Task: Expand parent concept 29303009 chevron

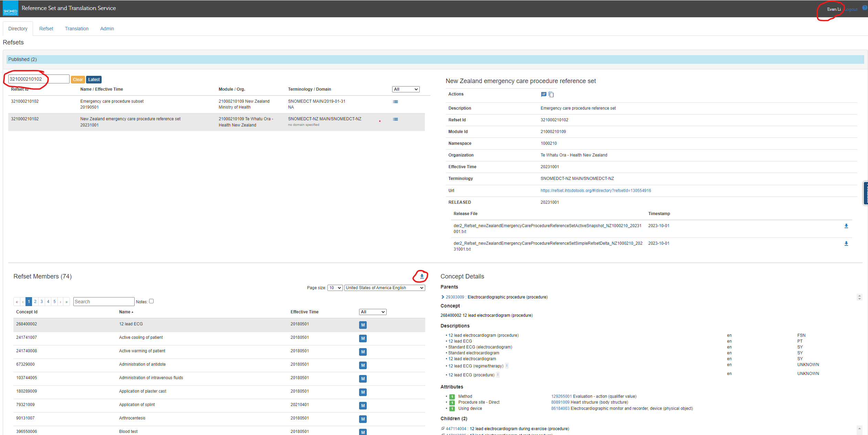Action: coord(443,297)
